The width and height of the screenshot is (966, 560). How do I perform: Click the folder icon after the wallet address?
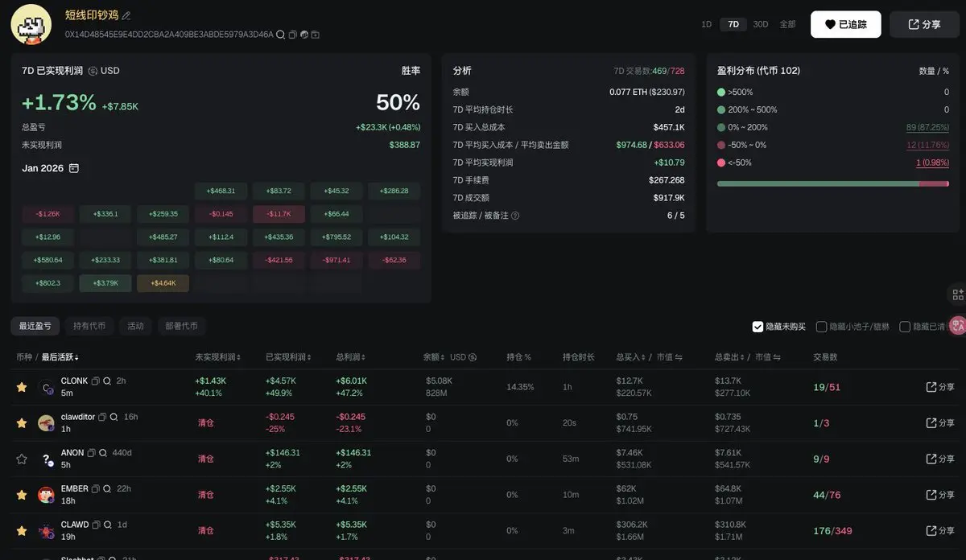pos(315,35)
